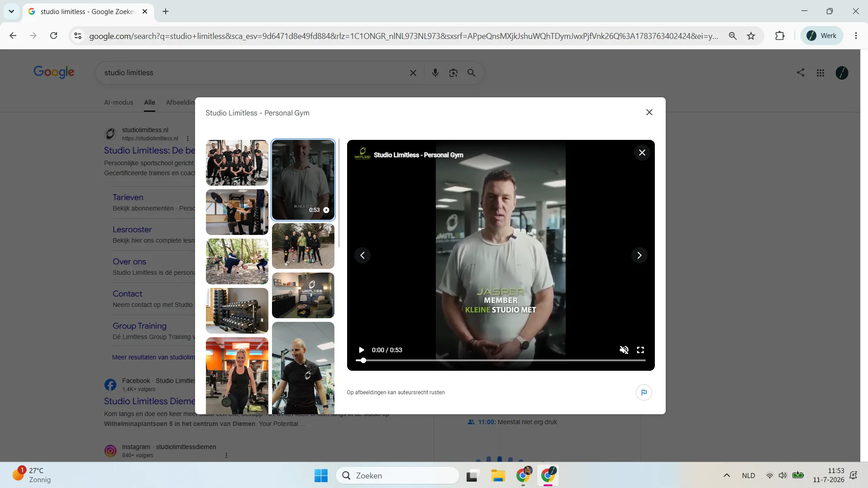The height and width of the screenshot is (488, 868).
Task: Open the studiolimitless.nl result options menu
Action: pos(188,139)
